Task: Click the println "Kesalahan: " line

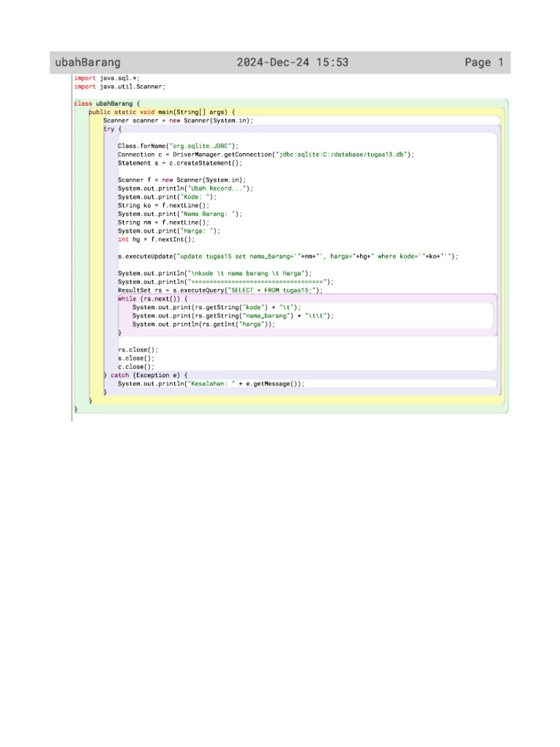Action: pos(211,384)
